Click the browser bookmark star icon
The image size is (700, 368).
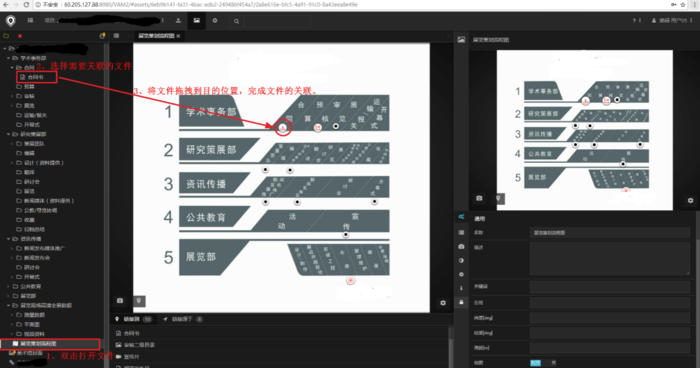(x=683, y=4)
